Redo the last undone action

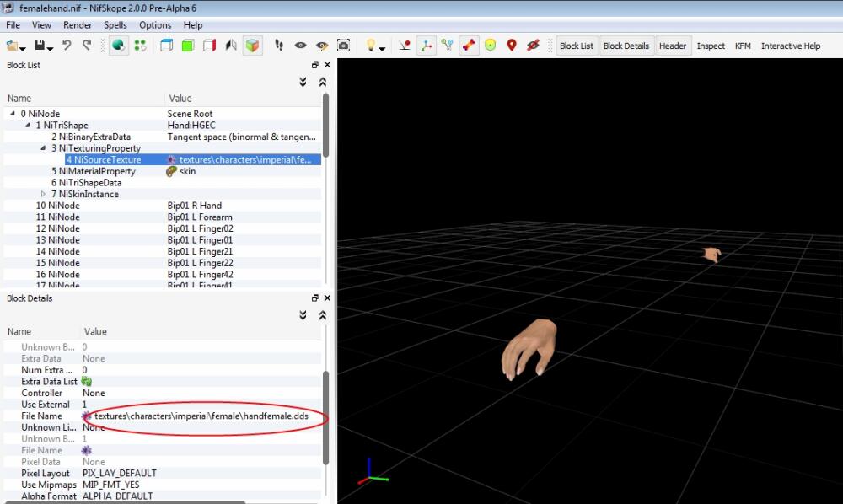(87, 46)
